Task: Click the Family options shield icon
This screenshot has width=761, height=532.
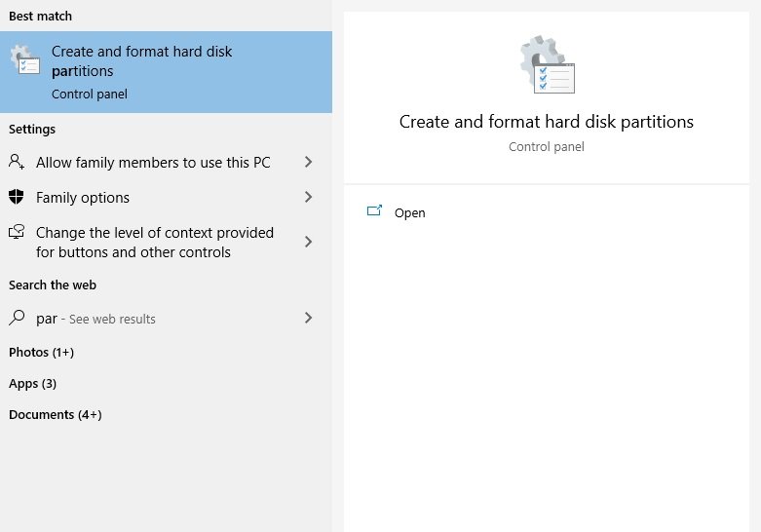Action: tap(17, 197)
